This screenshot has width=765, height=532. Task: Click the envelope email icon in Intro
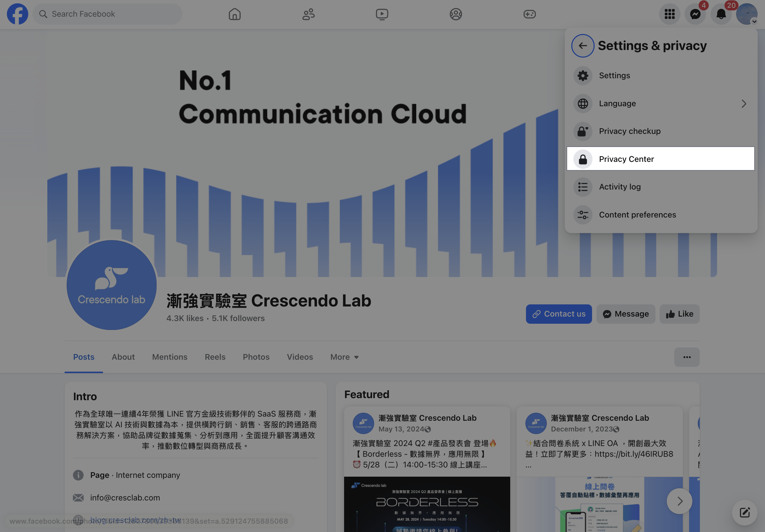78,498
